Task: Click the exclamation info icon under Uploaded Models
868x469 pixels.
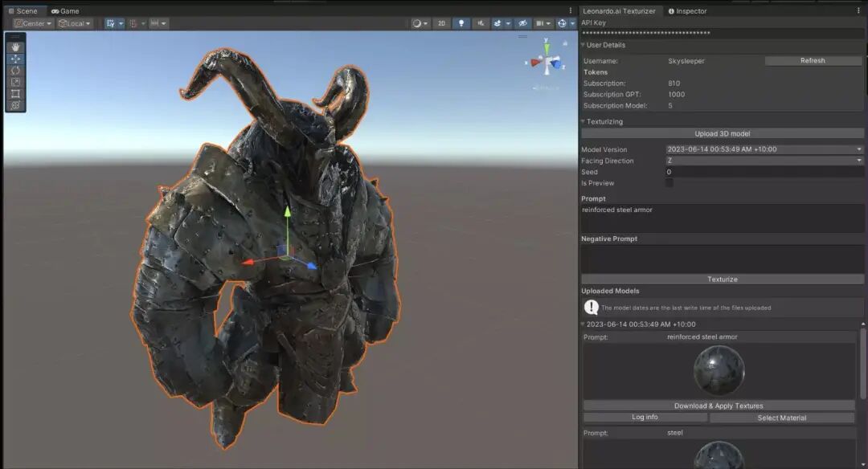Action: (591, 307)
